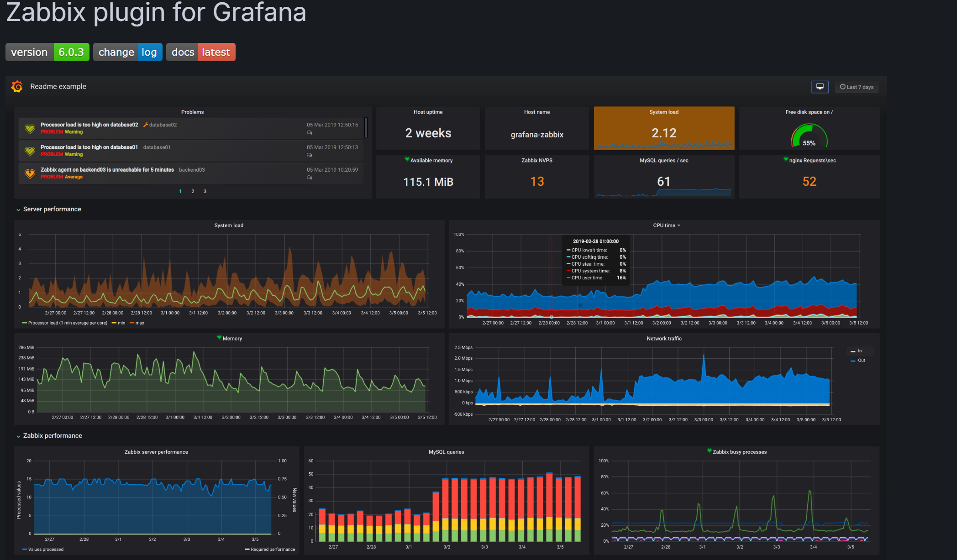Click the monitor view mode icon
Image resolution: width=957 pixels, height=560 pixels.
tap(820, 87)
